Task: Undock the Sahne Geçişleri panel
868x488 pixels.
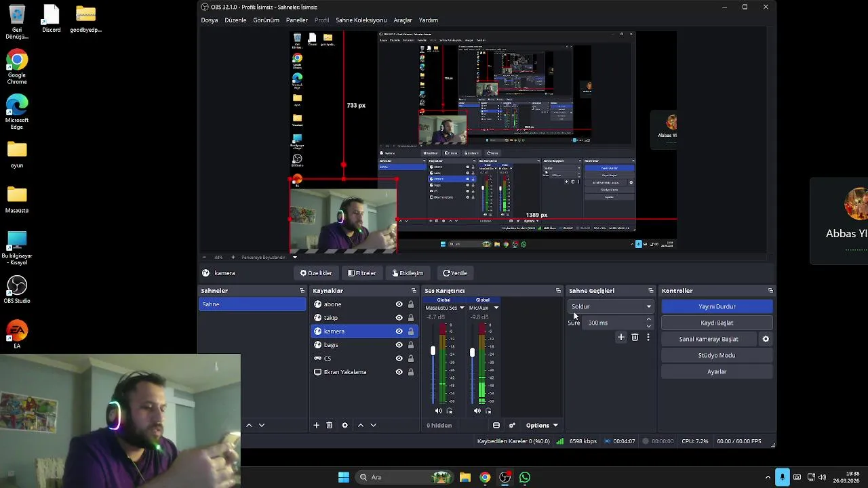Action: pyautogui.click(x=651, y=291)
